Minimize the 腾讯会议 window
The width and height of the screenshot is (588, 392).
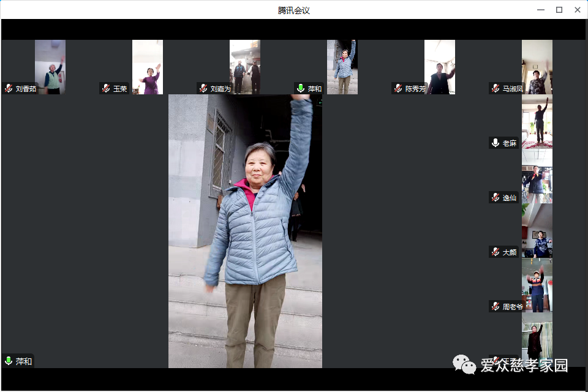tap(540, 9)
